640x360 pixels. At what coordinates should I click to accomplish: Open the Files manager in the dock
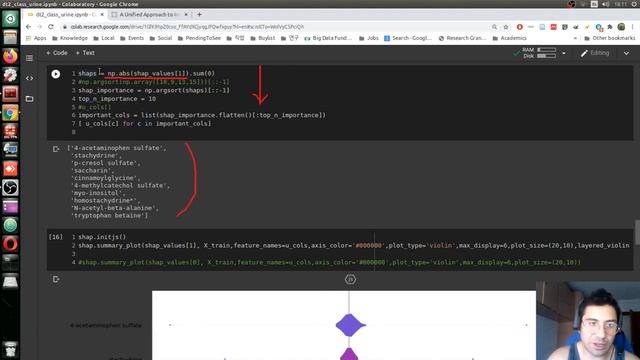coord(10,38)
